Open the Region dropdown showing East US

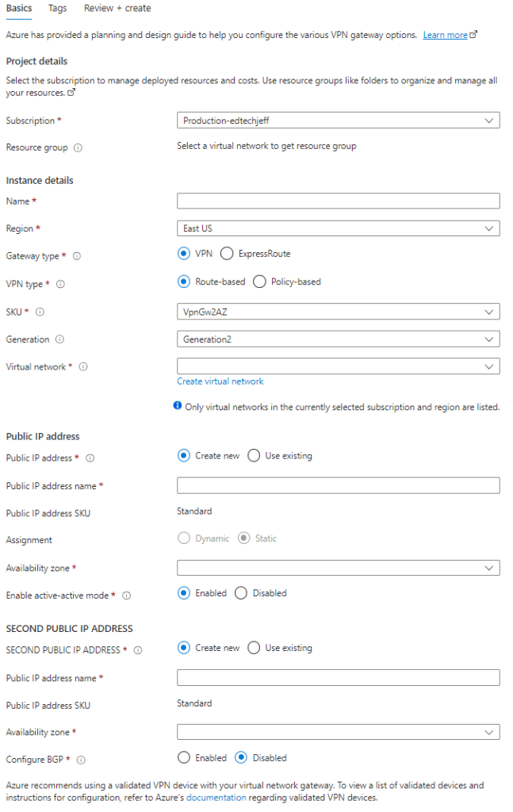click(x=339, y=228)
